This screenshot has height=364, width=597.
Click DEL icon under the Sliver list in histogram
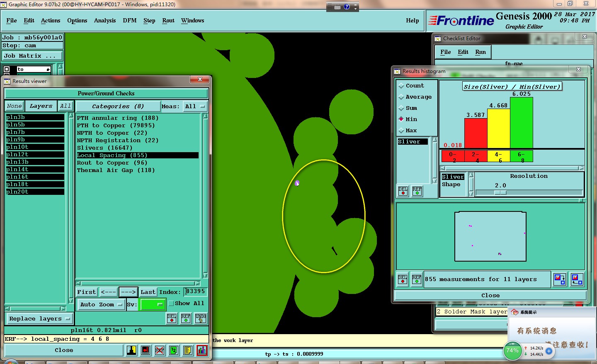click(x=403, y=191)
